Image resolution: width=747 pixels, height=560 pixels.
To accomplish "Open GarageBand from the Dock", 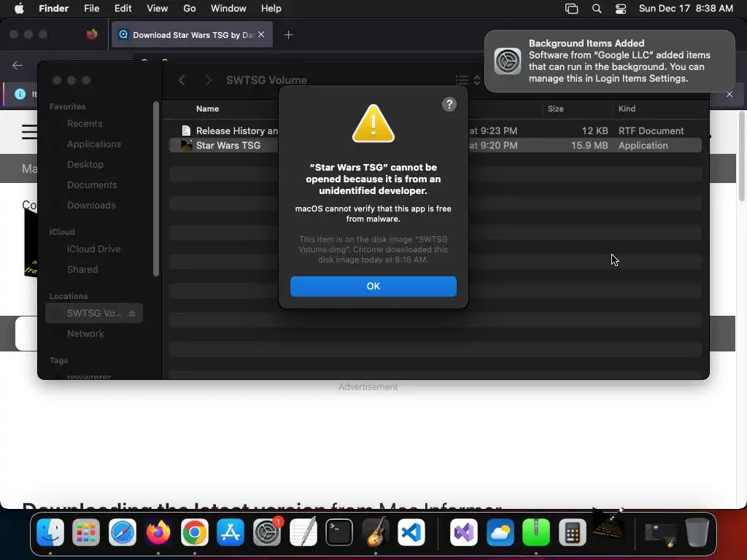I will [x=376, y=532].
